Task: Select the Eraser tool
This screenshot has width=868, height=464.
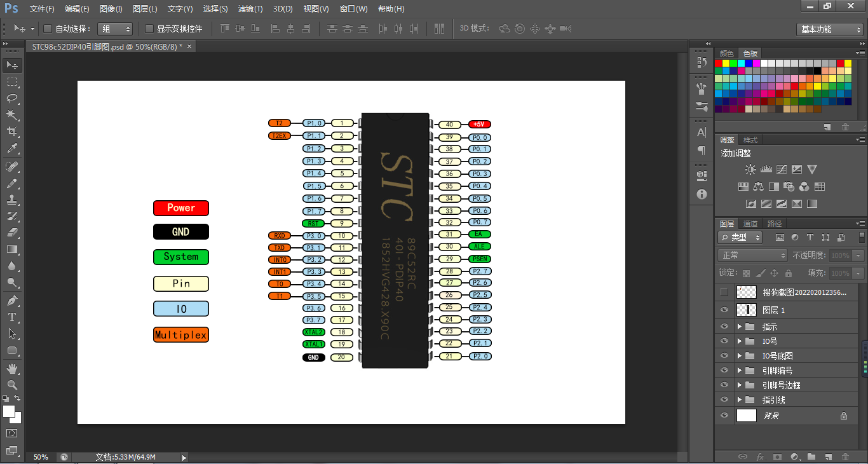Action: coord(12,233)
